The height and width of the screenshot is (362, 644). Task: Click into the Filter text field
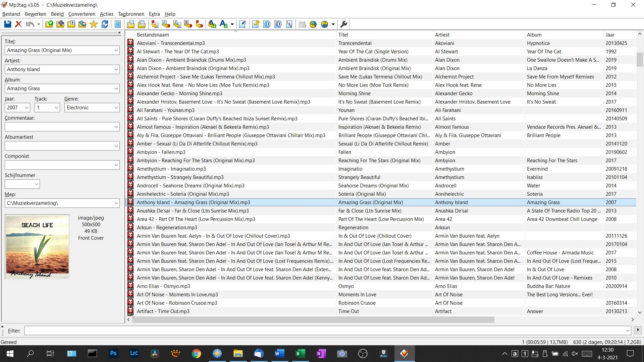(325, 331)
